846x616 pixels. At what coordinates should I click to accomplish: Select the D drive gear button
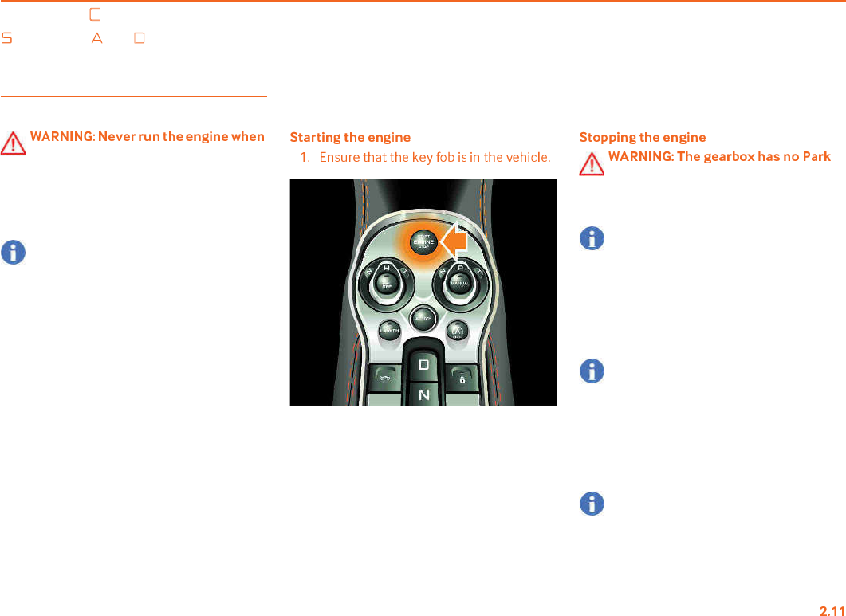click(x=424, y=365)
